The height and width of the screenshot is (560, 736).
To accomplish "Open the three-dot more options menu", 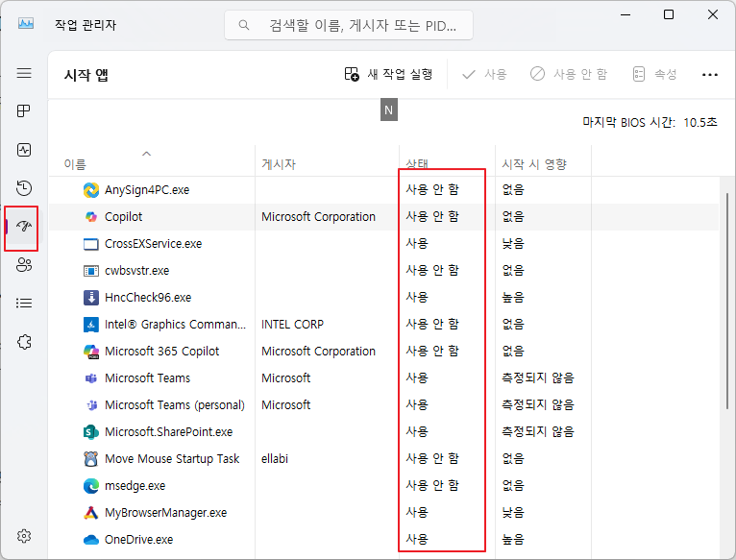I will tap(710, 75).
